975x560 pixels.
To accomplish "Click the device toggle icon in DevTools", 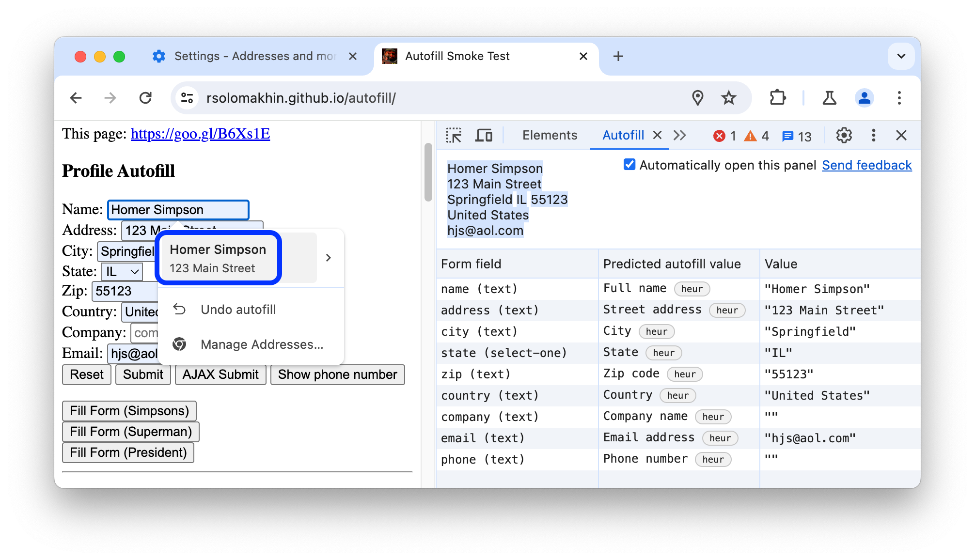I will pyautogui.click(x=484, y=135).
